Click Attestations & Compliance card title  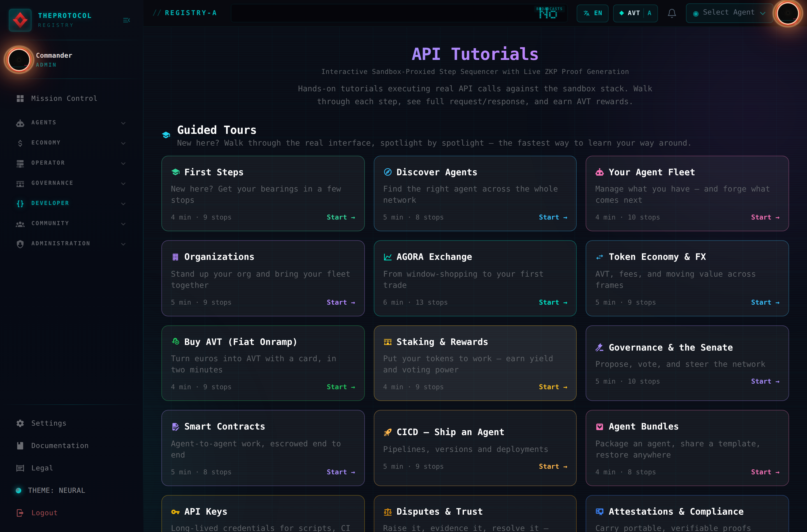[676, 511]
